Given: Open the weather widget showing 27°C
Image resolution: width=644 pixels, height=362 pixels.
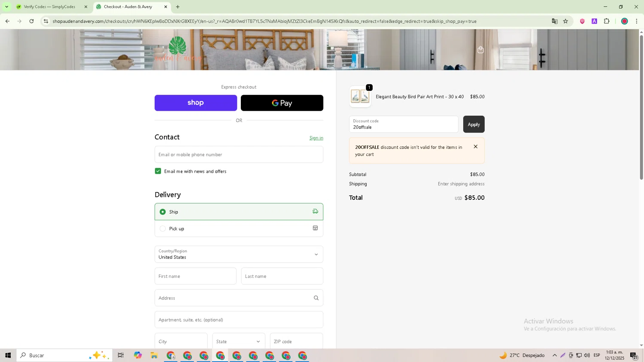Looking at the screenshot, I should (x=522, y=355).
